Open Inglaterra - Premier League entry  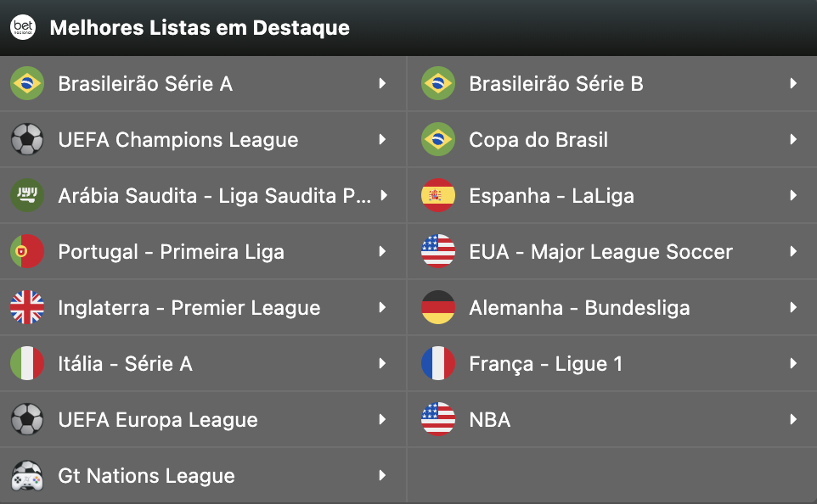tap(189, 307)
